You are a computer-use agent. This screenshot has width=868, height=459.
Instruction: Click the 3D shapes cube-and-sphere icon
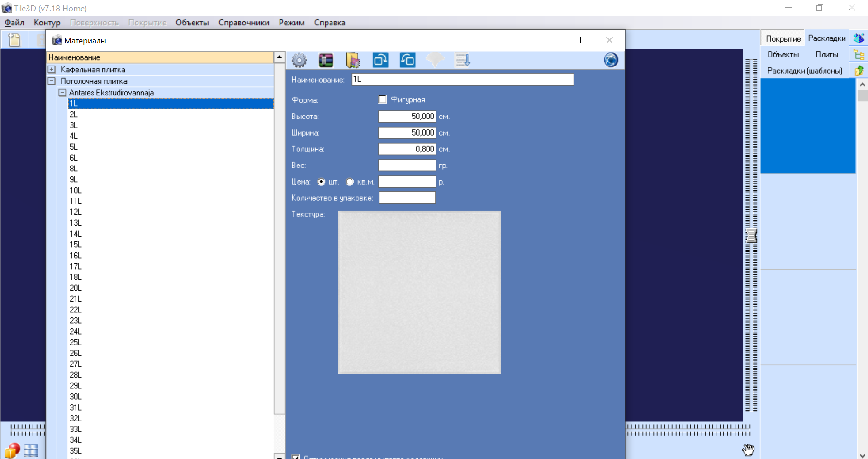coord(12,450)
